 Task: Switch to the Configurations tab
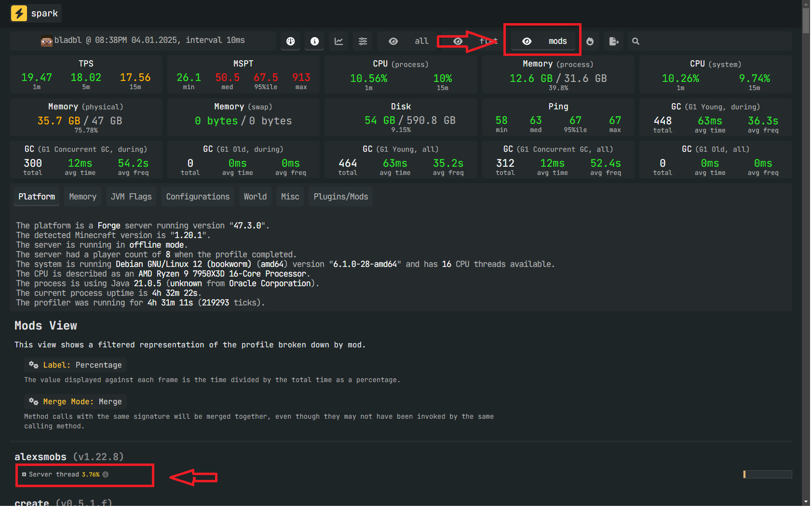coord(198,197)
